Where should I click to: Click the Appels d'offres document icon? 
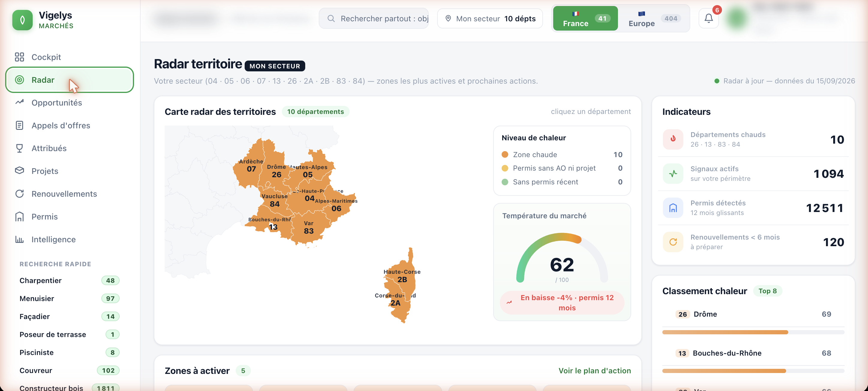point(19,125)
